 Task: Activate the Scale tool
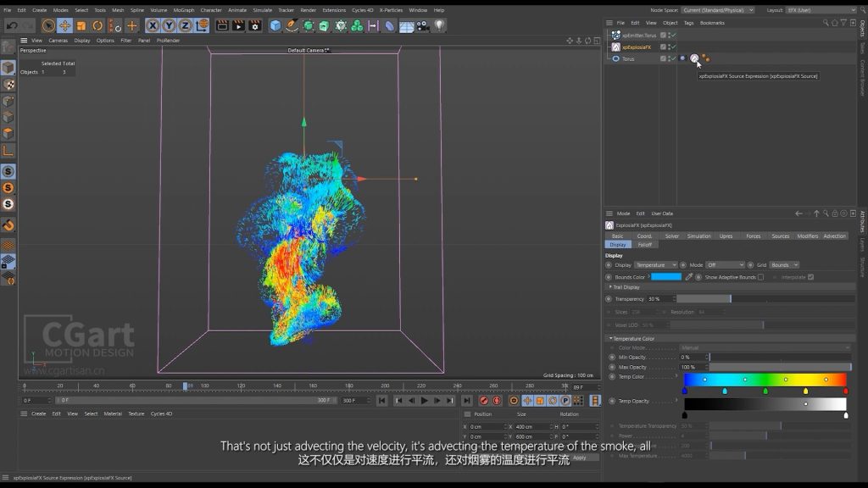(81, 25)
